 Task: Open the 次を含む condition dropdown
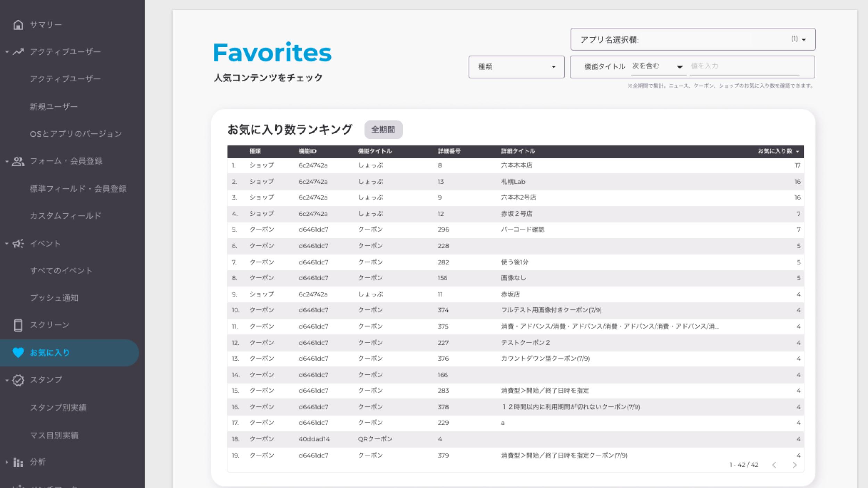658,66
